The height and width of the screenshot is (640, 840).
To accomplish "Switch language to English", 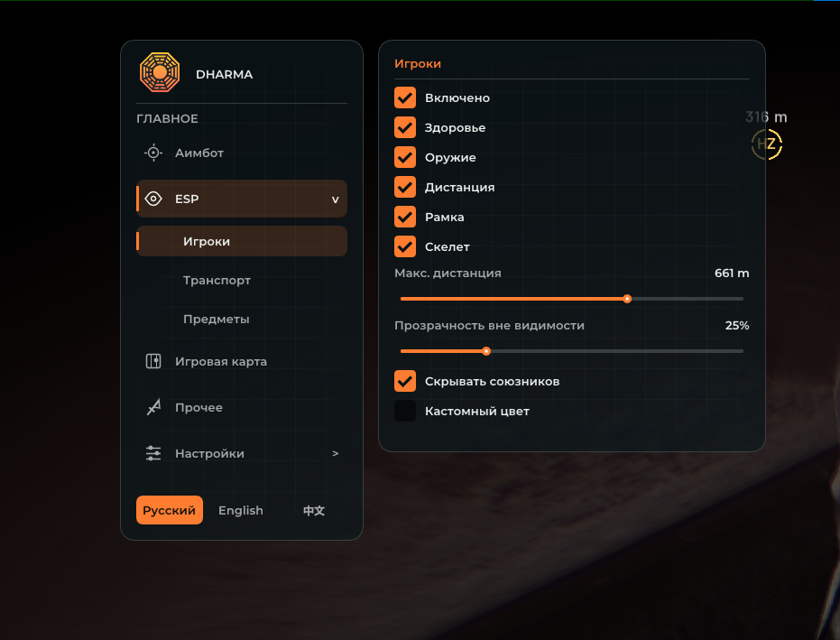I will 241,510.
